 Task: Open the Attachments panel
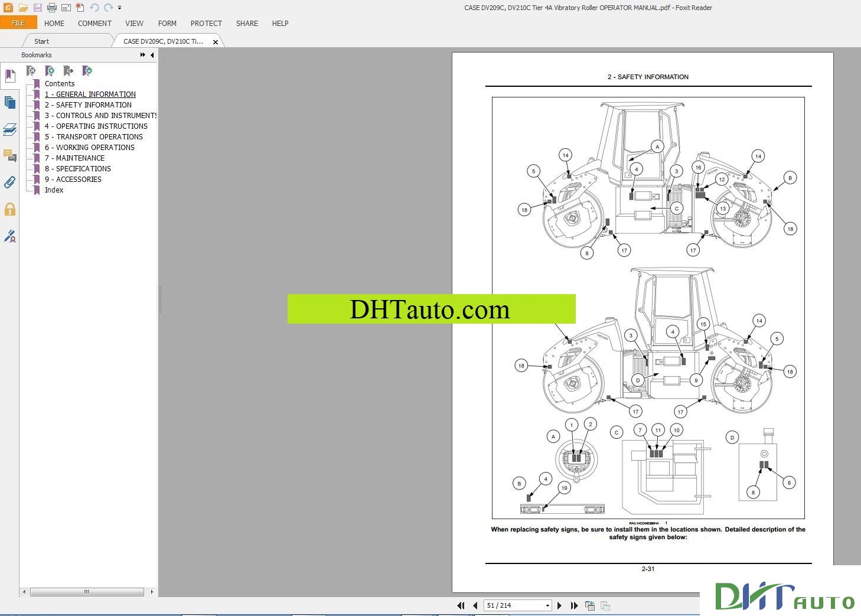pos(10,182)
